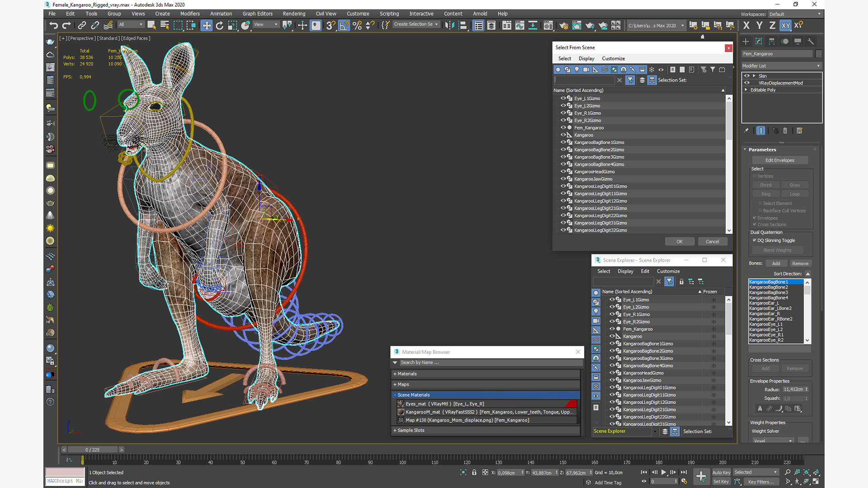The height and width of the screenshot is (488, 868).
Task: Switch to the Hierarchy command panel tab
Action: coord(772,41)
